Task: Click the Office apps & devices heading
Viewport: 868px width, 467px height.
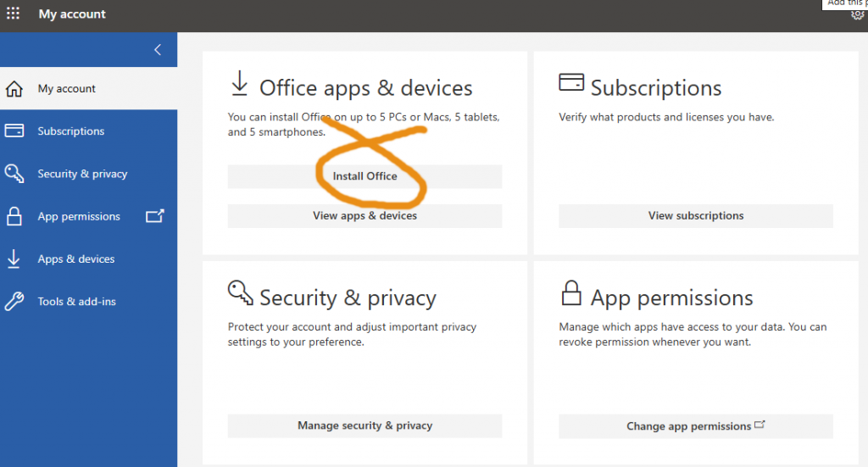Action: [x=365, y=88]
